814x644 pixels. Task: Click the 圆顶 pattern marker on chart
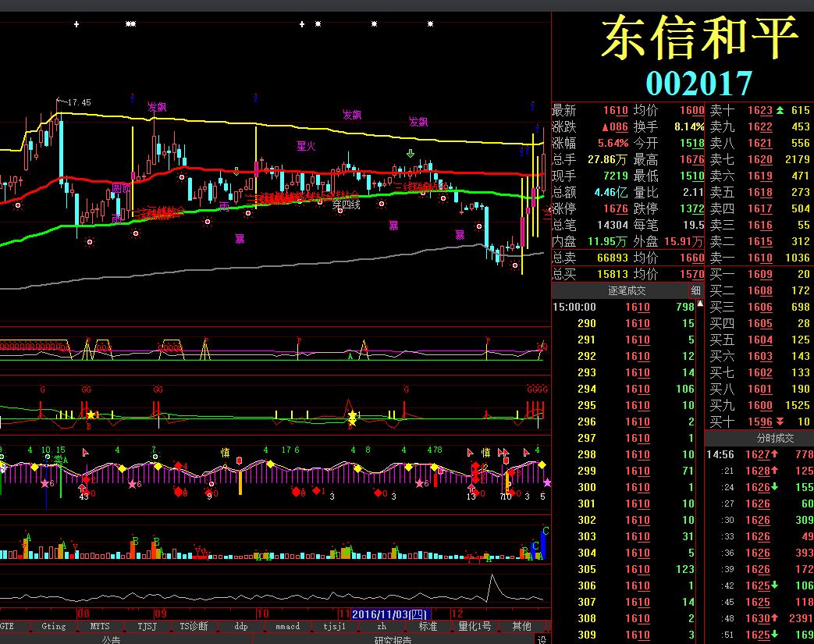(x=121, y=188)
